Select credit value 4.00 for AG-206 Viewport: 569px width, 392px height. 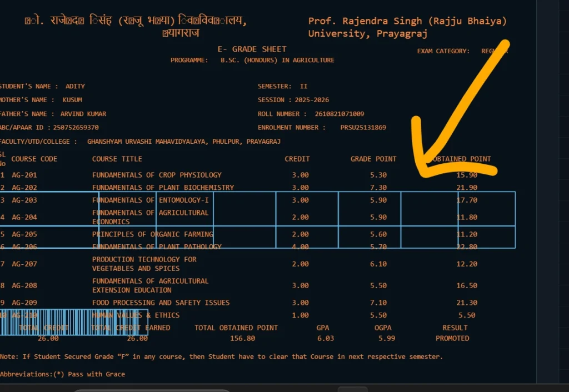[x=300, y=247]
